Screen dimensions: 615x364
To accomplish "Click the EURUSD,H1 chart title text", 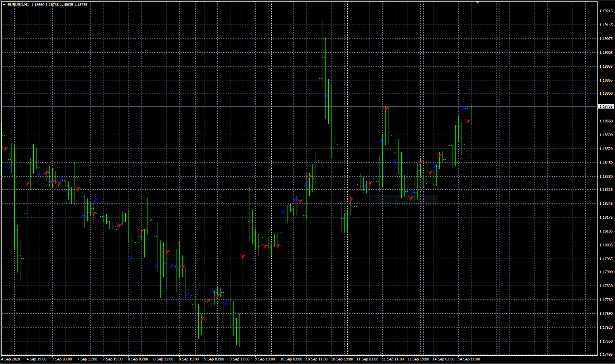I will [x=18, y=5].
